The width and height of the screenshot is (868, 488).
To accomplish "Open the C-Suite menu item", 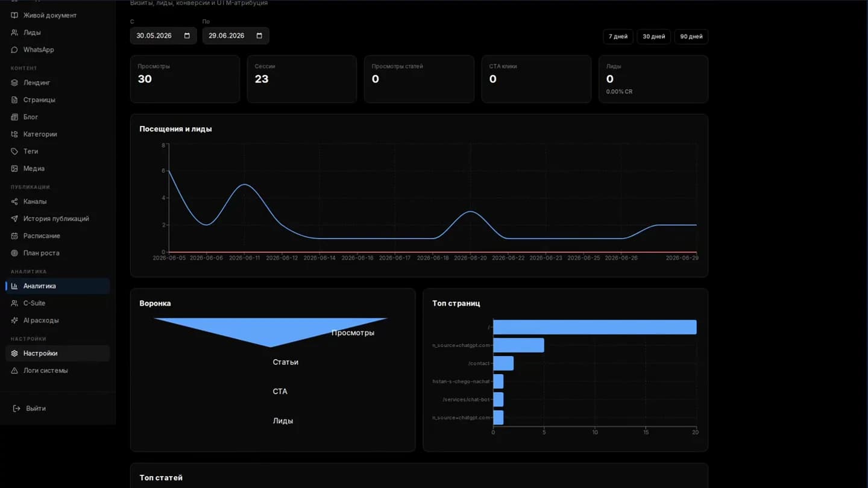I will tap(58, 303).
